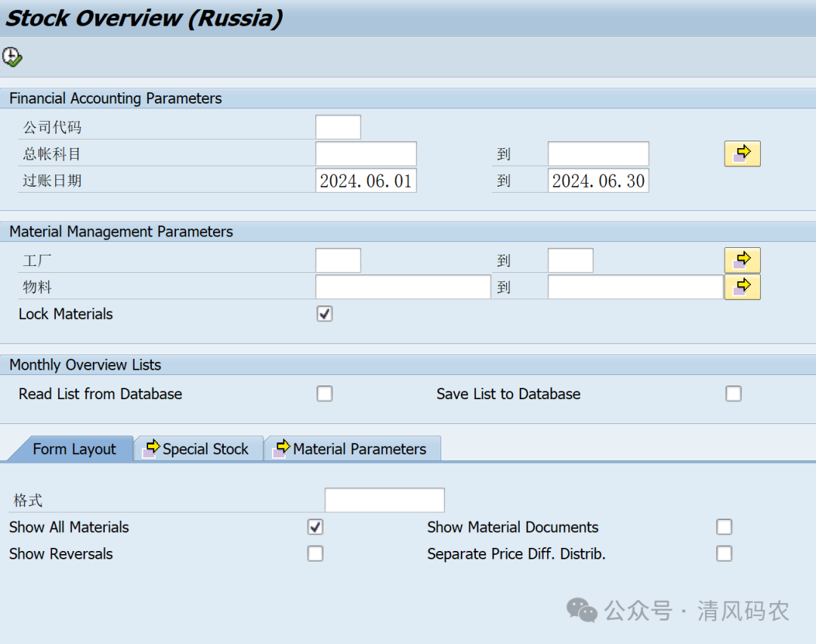
Task: Enable Read List from Database
Action: pyautogui.click(x=324, y=394)
